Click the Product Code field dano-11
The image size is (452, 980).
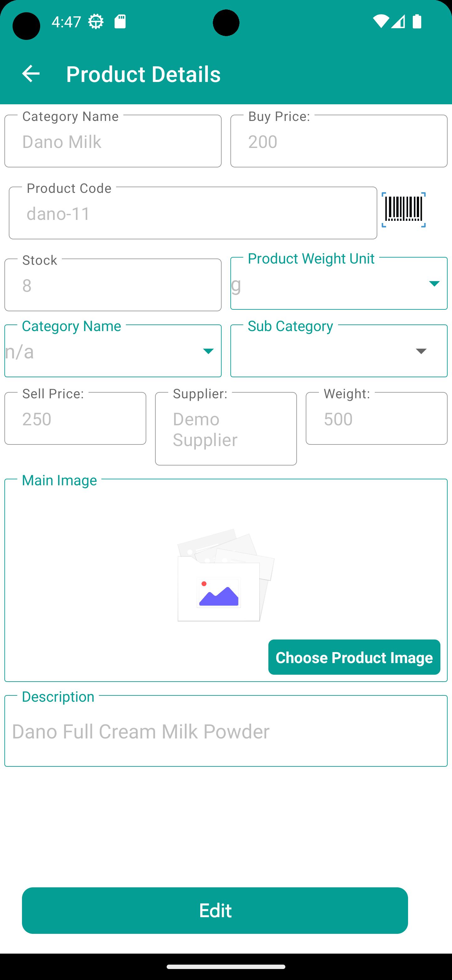pyautogui.click(x=193, y=213)
